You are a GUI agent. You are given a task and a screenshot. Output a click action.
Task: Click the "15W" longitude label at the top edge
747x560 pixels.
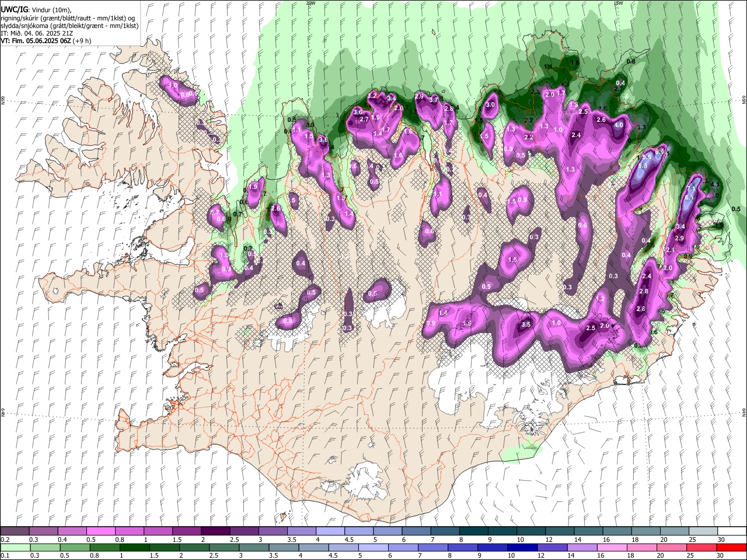click(x=618, y=3)
